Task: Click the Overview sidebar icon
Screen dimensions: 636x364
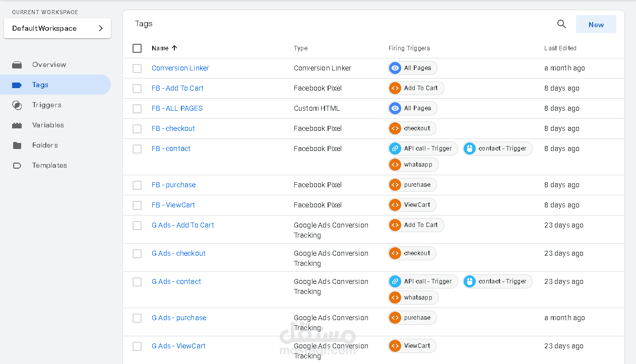Action: click(17, 65)
